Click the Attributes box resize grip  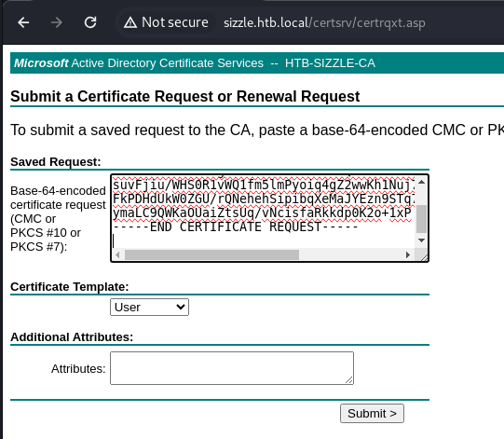[x=349, y=380]
